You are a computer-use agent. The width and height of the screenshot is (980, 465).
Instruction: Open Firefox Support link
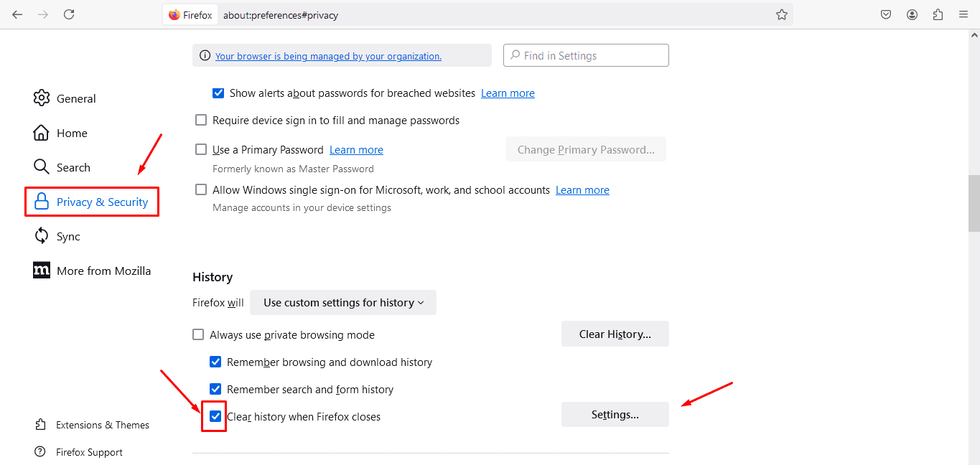(89, 452)
